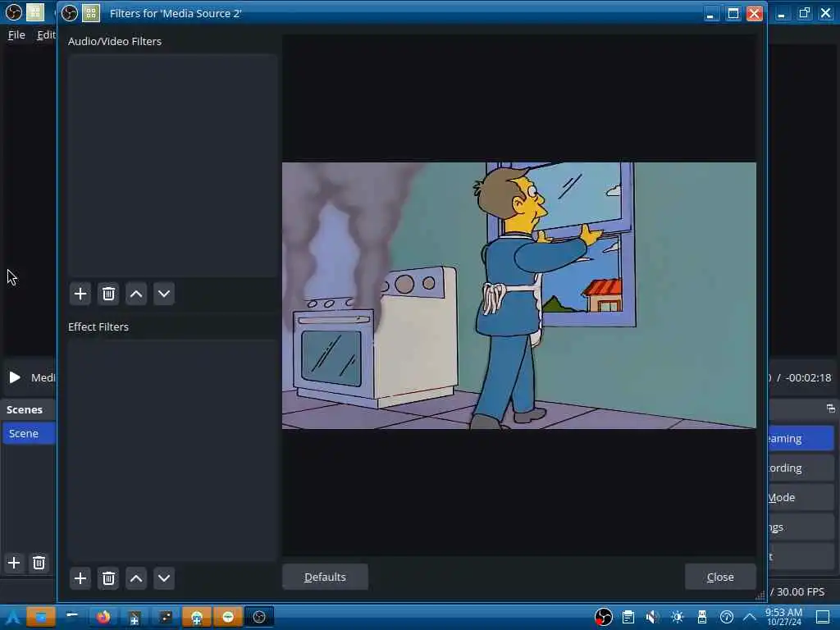Pop out the Controls dock icon
Viewport: 840px width, 630px height.
[x=830, y=409]
